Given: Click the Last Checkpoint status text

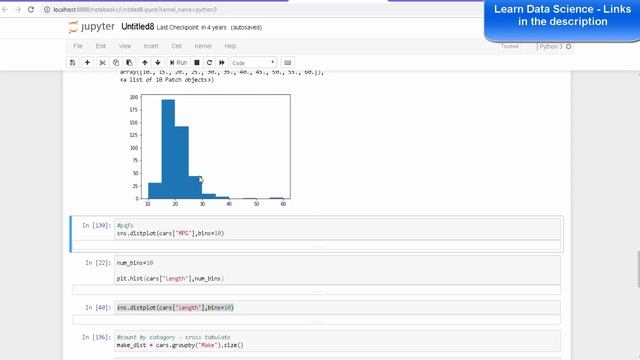Looking at the screenshot, I should (191, 27).
